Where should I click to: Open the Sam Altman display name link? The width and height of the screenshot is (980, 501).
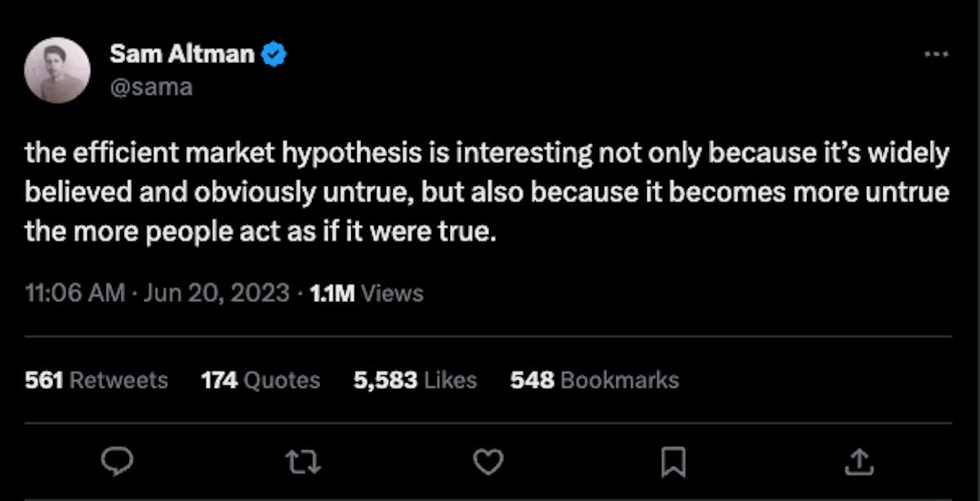click(181, 55)
